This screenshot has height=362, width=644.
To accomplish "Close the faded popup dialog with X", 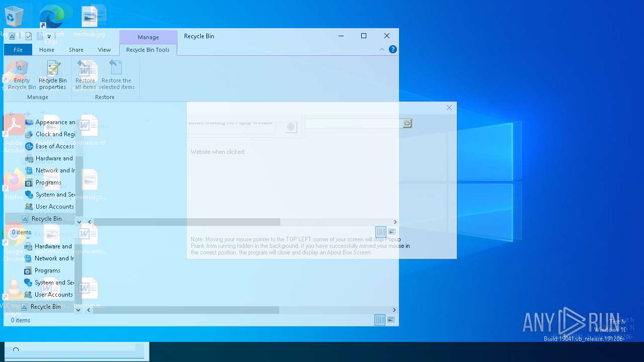I will tap(449, 108).
